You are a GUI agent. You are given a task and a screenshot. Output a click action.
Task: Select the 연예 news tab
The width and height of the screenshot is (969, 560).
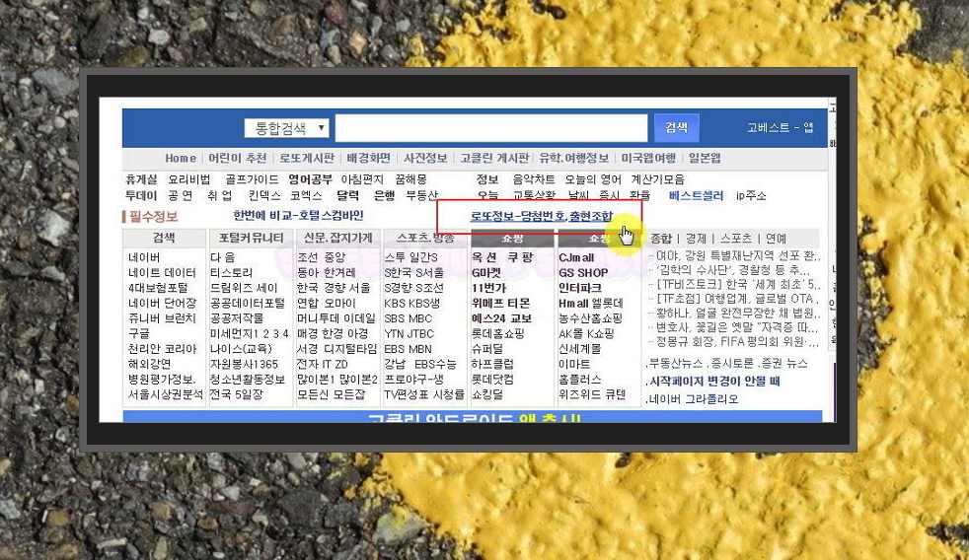[x=777, y=239]
